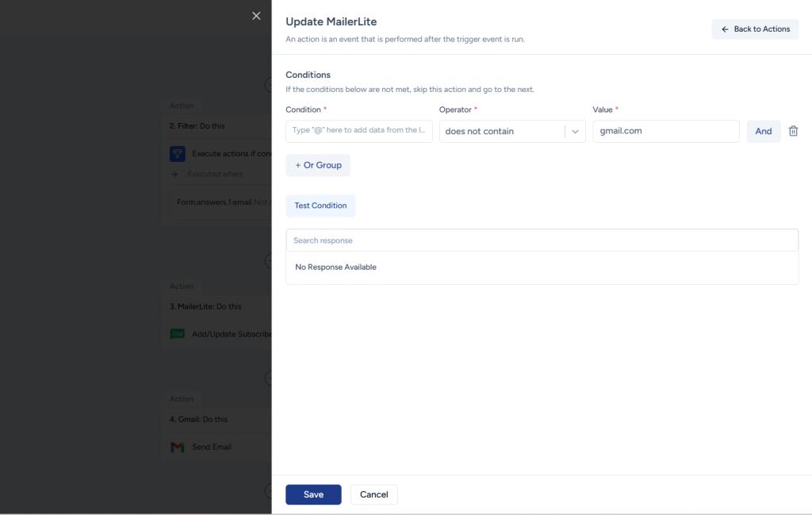Click the back arrow in Back to Actions
812x515 pixels.
coord(725,29)
